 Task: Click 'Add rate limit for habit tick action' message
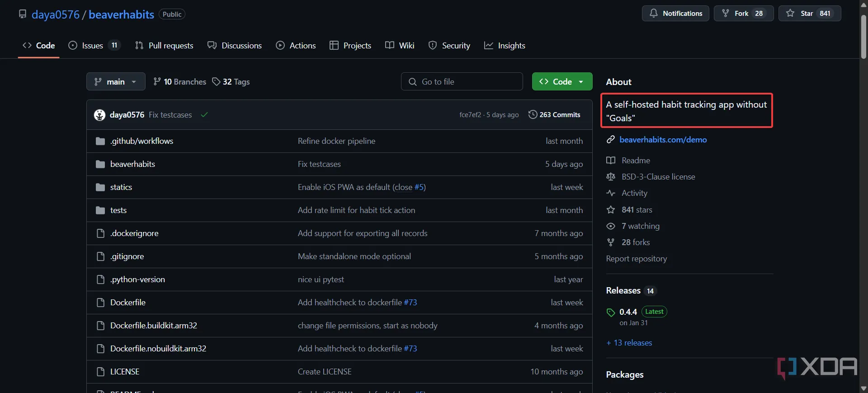tap(356, 210)
